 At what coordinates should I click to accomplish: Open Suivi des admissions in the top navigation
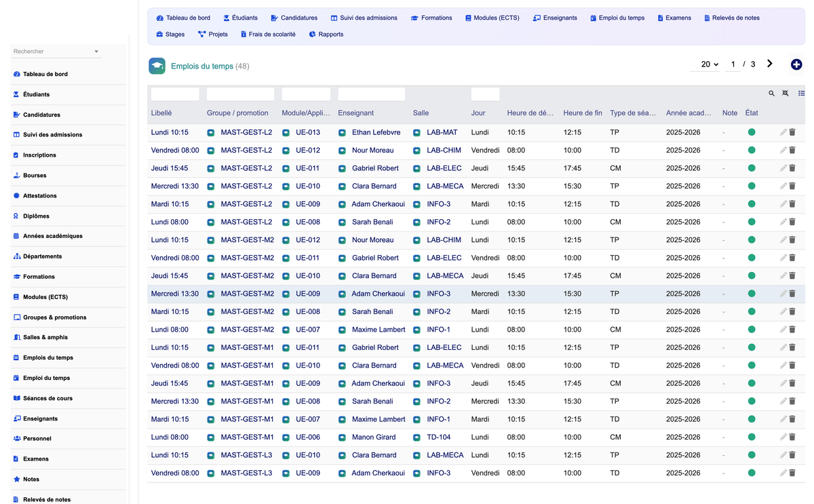coord(364,18)
